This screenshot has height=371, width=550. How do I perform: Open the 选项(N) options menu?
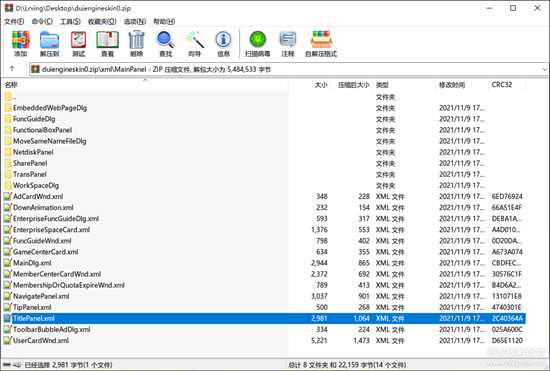coord(135,21)
